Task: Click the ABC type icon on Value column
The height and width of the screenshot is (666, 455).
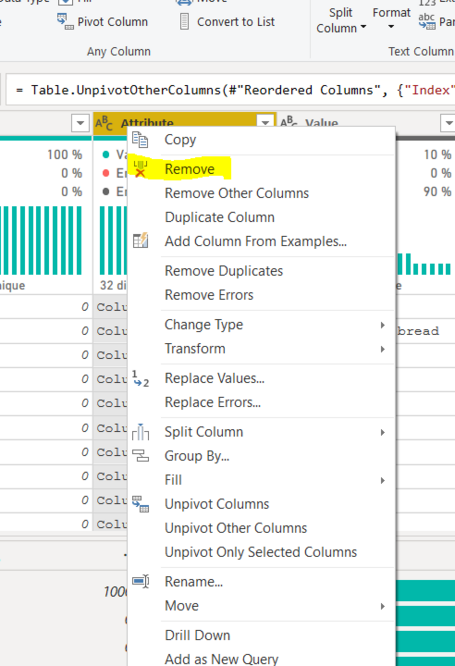Action: [x=289, y=122]
